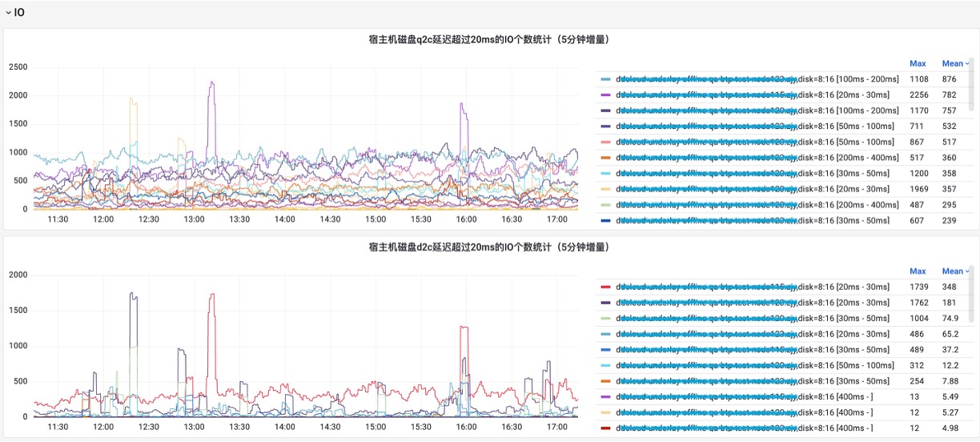Open the q2c panel title menu
The width and height of the screenshot is (980, 442).
click(489, 40)
